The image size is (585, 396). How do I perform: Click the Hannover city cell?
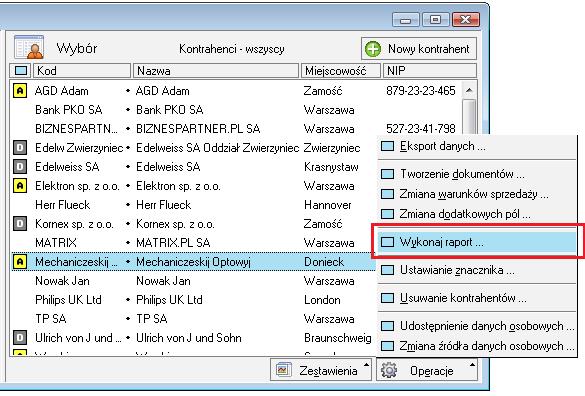(328, 205)
